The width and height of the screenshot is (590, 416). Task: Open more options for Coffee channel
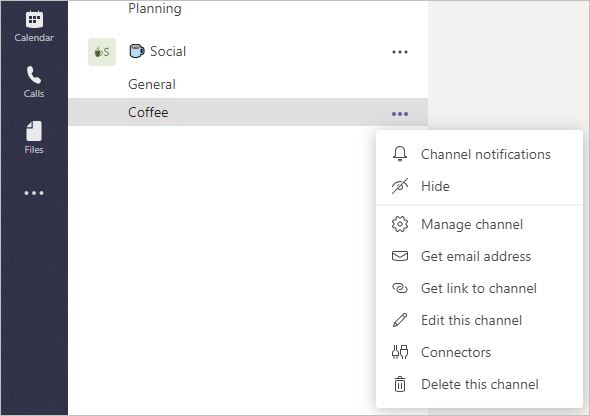click(400, 114)
